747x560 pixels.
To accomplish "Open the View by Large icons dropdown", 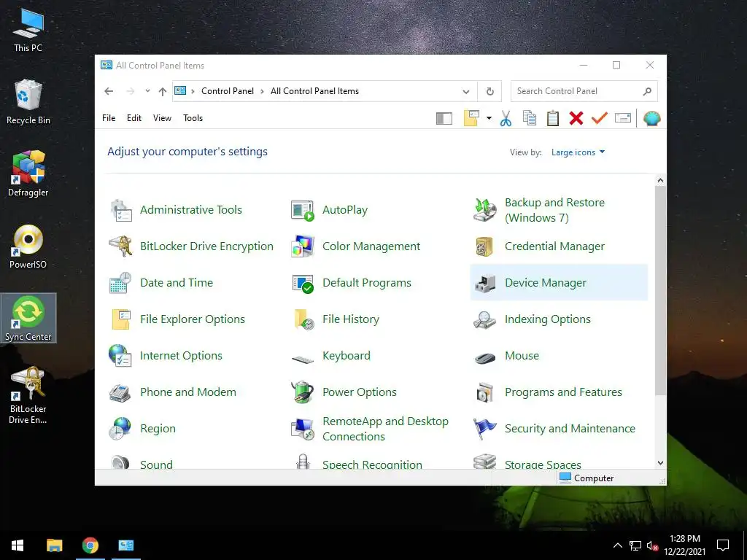I will point(578,152).
